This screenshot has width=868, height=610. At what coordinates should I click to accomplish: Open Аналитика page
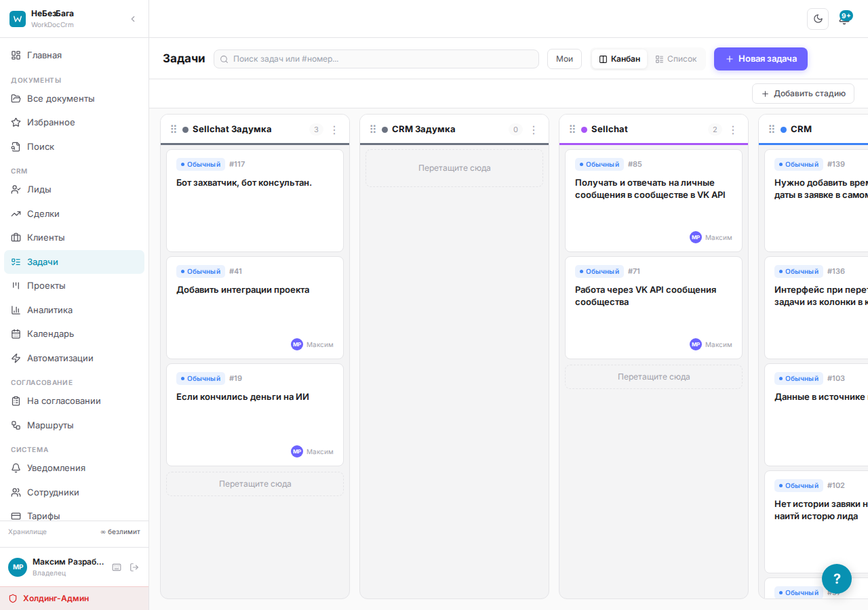coord(74,310)
